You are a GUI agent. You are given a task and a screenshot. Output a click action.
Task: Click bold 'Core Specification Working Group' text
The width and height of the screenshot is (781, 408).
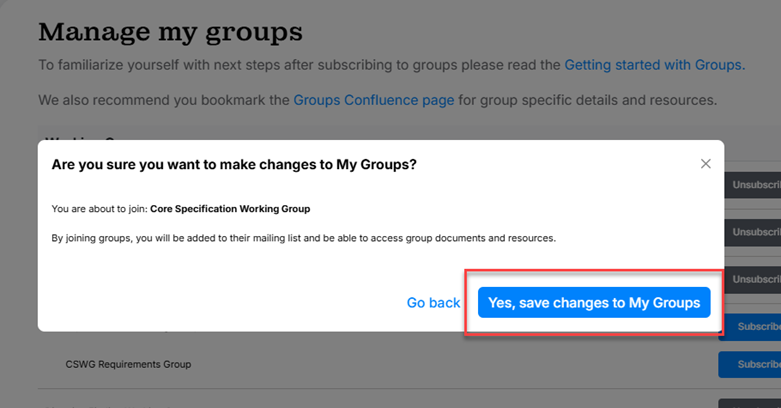pos(230,209)
